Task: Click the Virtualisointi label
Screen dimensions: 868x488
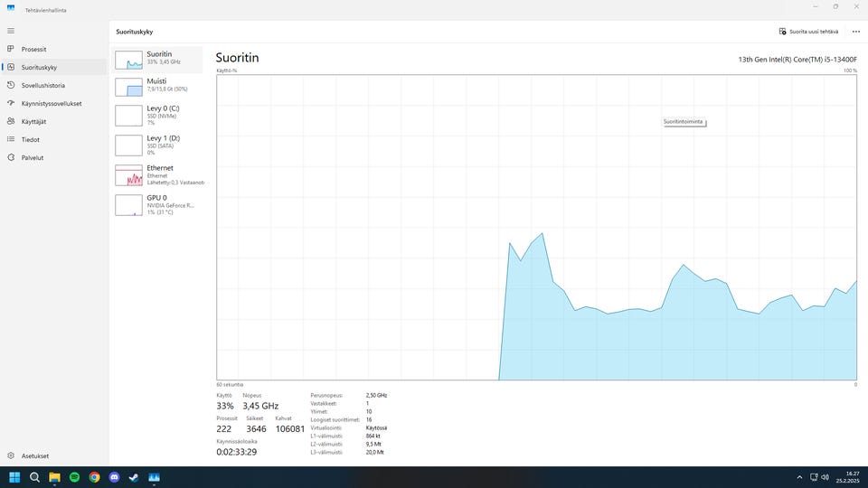Action: pyautogui.click(x=325, y=428)
